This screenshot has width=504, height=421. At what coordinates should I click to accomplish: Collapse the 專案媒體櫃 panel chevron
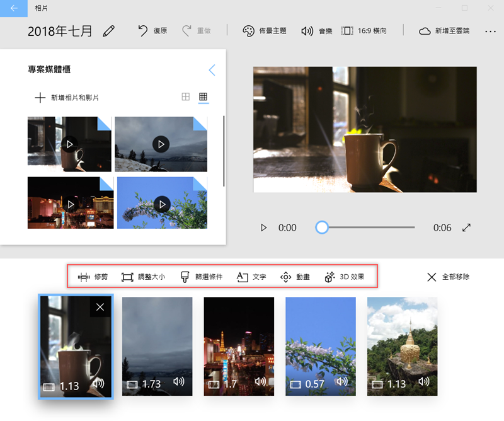coord(212,70)
